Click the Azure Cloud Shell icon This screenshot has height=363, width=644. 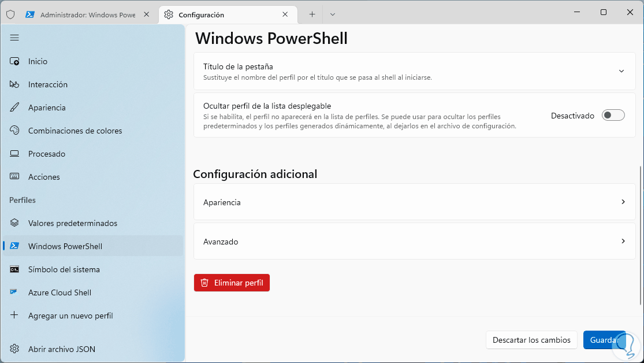[x=15, y=292]
